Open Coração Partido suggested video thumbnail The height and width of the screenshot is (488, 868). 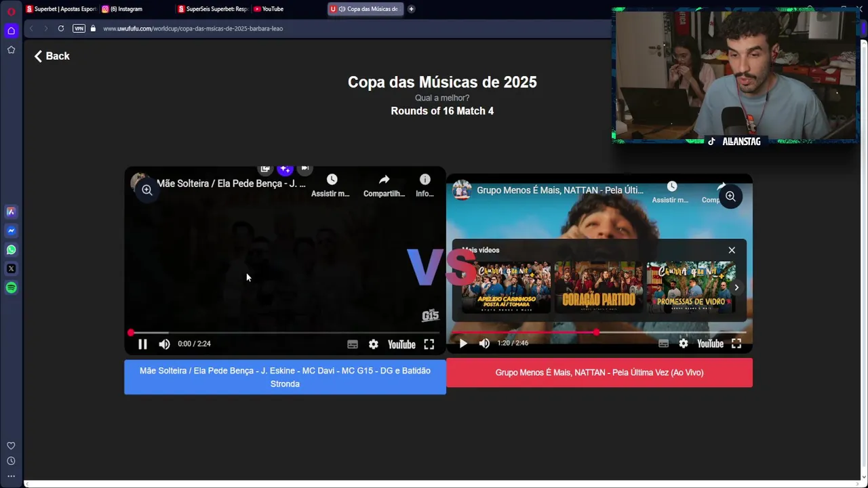(x=599, y=287)
